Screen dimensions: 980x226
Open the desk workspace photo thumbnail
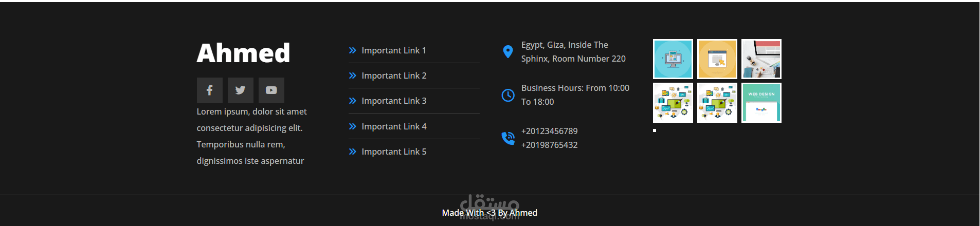tap(761, 59)
